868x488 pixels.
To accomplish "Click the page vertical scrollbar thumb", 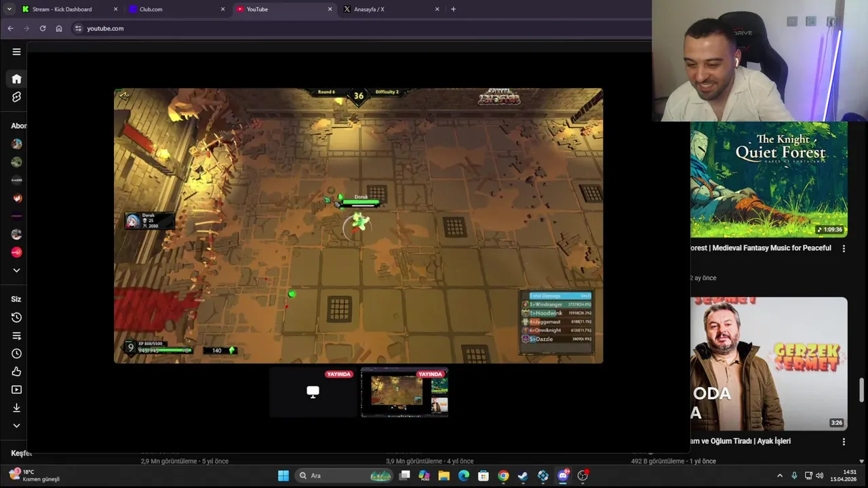I will pyautogui.click(x=862, y=390).
